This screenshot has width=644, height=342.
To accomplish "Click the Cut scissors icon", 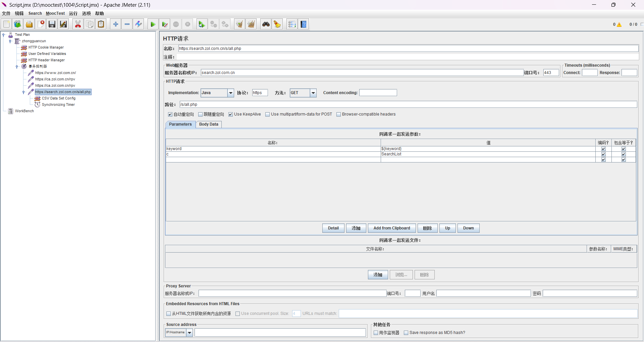I will (x=78, y=24).
